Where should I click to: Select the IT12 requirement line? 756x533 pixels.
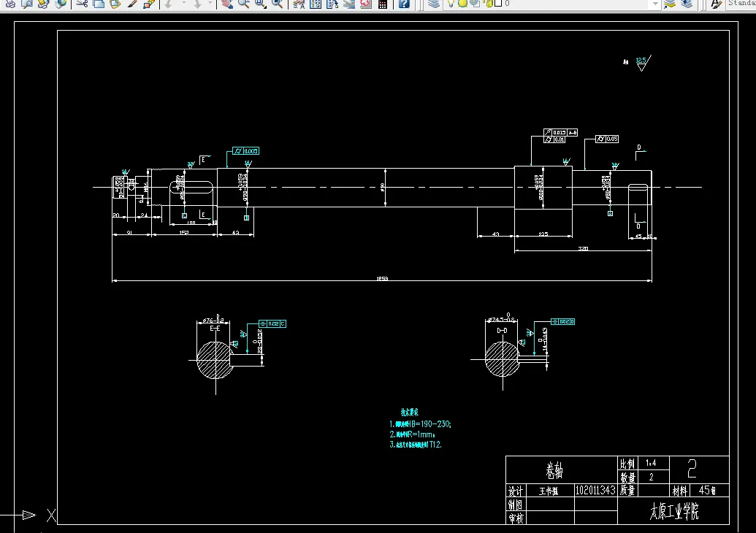(416, 445)
